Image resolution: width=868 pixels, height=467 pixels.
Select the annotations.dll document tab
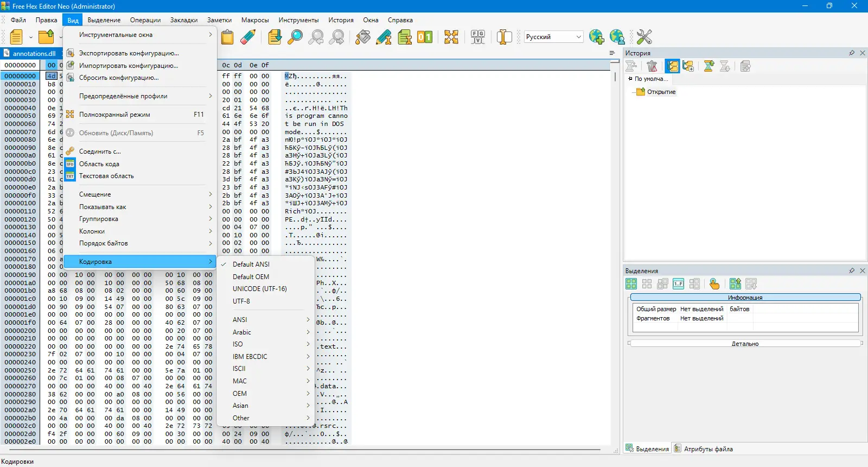tap(30, 53)
